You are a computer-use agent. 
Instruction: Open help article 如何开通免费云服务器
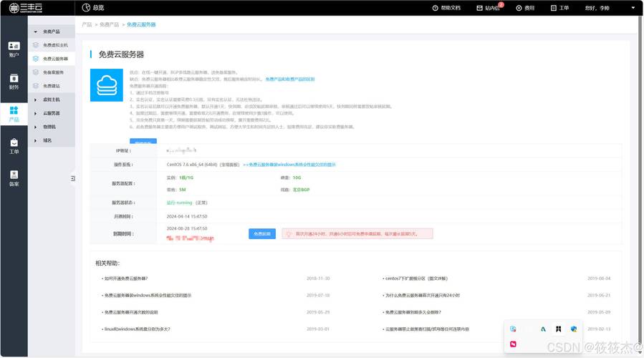point(125,279)
